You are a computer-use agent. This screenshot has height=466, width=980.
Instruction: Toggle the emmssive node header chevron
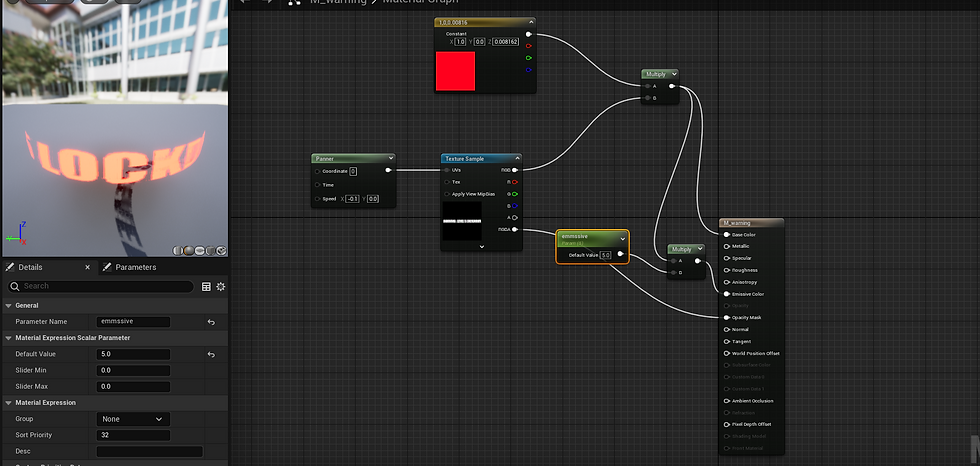(x=622, y=239)
